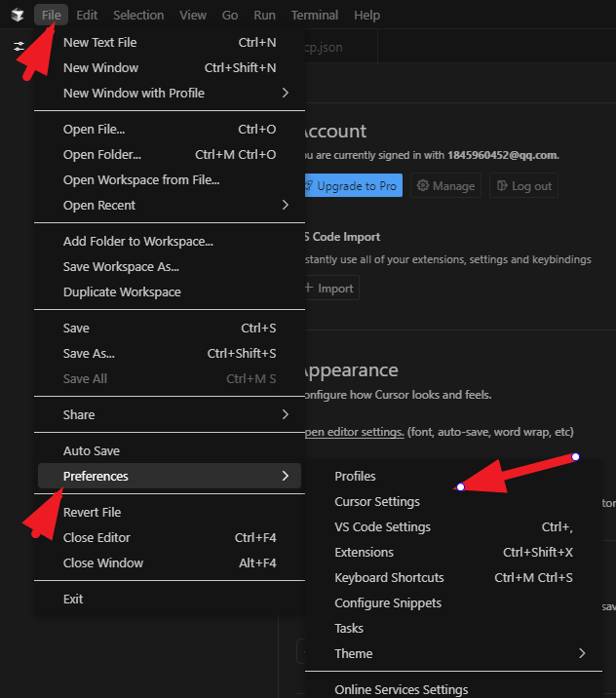Viewport: 616px width, 698px height.
Task: Open Keyboard Shortcuts
Action: [x=453, y=578]
